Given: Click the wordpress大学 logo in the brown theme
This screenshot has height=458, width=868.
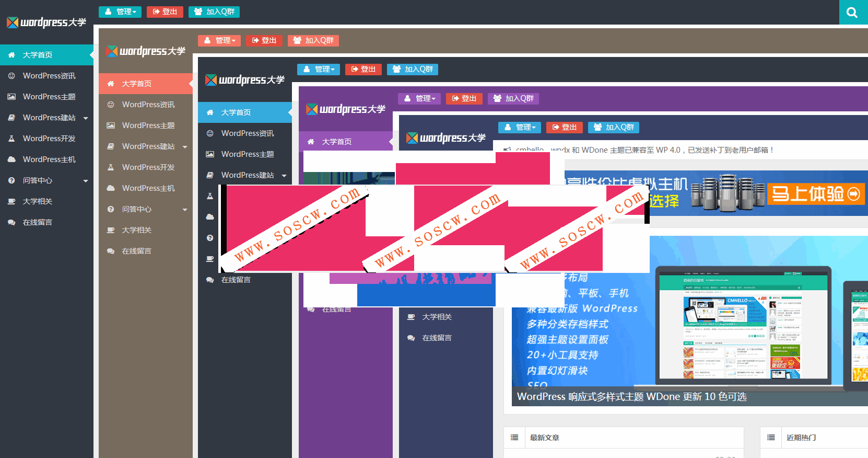Looking at the screenshot, I should pyautogui.click(x=146, y=51).
